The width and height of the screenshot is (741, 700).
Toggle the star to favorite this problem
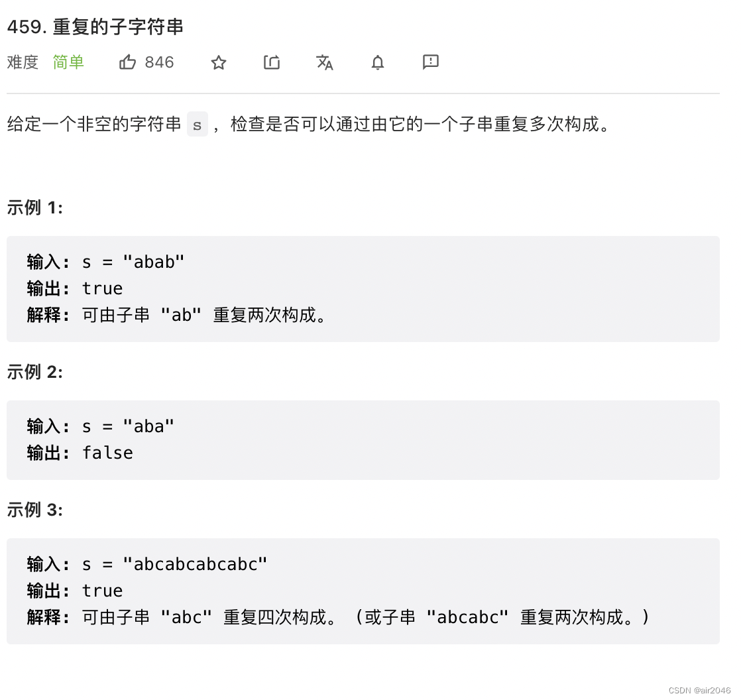coord(218,62)
